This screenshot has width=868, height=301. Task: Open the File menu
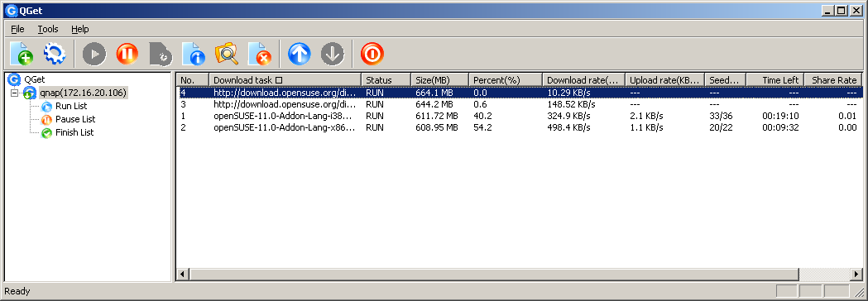17,29
